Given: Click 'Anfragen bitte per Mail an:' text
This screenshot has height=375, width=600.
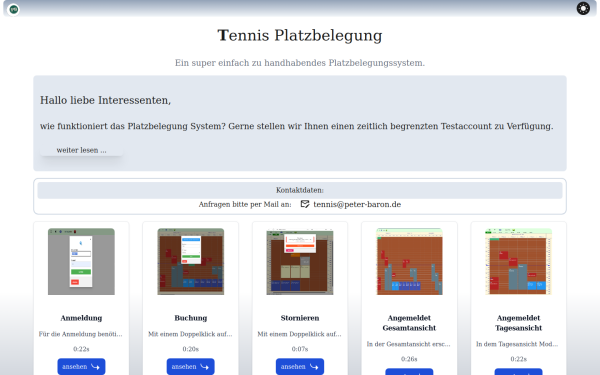Looking at the screenshot, I should tap(245, 204).
